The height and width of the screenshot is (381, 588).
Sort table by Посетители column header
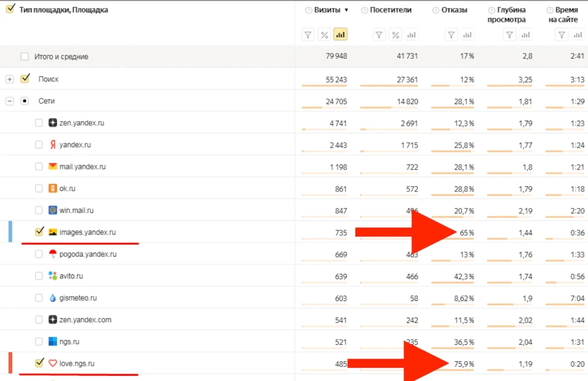390,10
